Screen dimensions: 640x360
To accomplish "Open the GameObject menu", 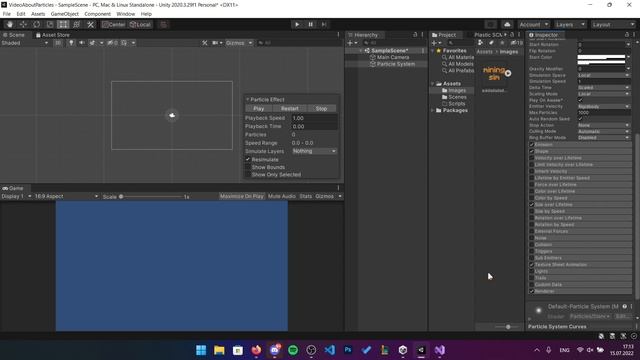I will coord(64,14).
